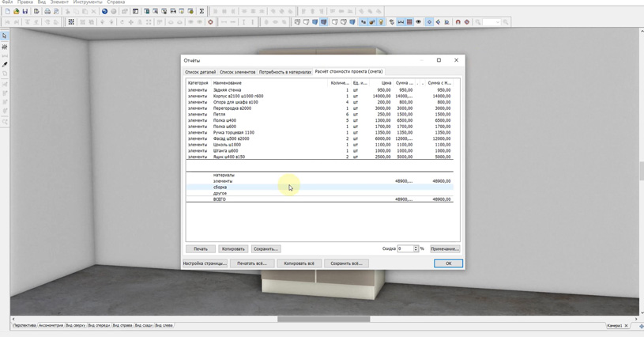Click the Печать button
Screen dimensions: 644x337
201,248
